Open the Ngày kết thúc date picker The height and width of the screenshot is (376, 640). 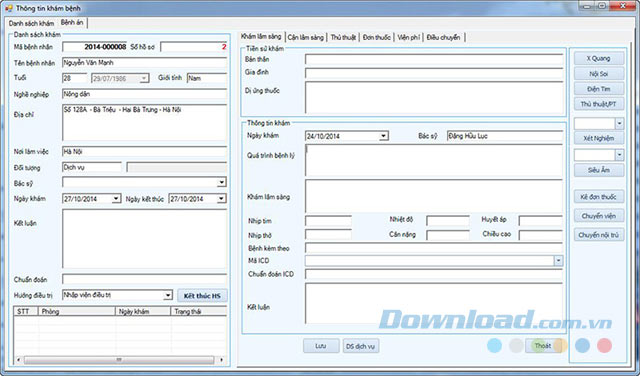(221, 199)
